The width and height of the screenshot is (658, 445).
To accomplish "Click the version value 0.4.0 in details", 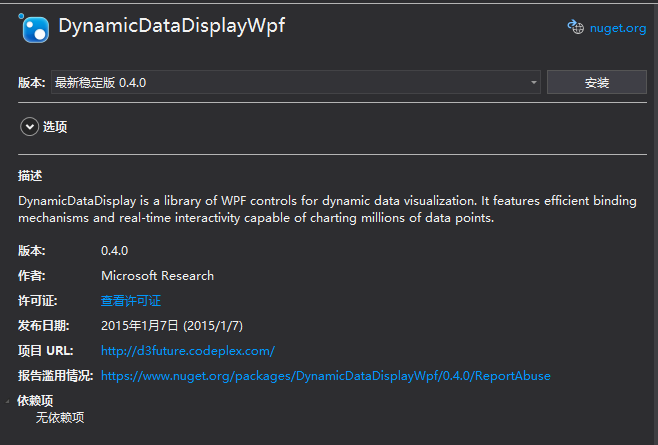I will click(x=115, y=251).
